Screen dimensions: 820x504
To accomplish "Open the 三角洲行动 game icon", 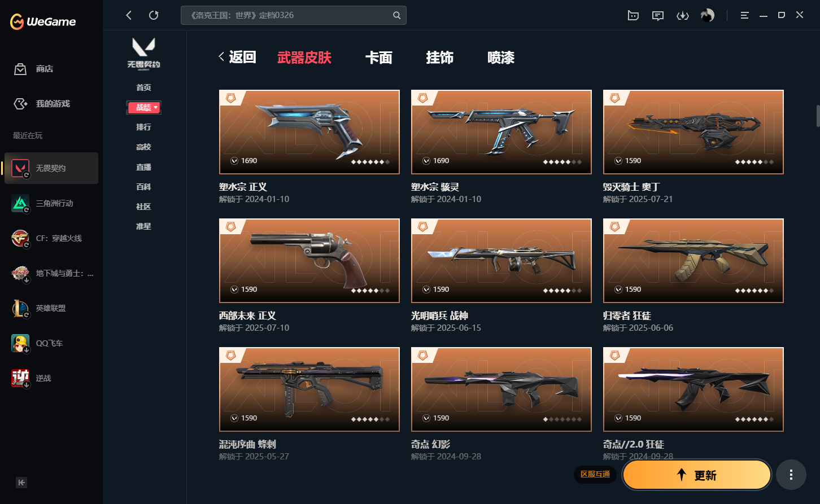I will click(20, 203).
